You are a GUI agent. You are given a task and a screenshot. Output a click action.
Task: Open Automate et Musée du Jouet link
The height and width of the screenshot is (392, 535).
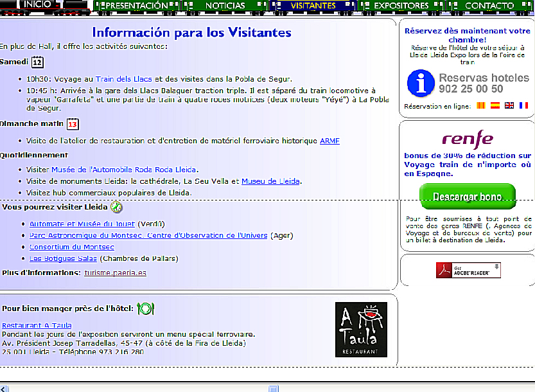pos(82,224)
